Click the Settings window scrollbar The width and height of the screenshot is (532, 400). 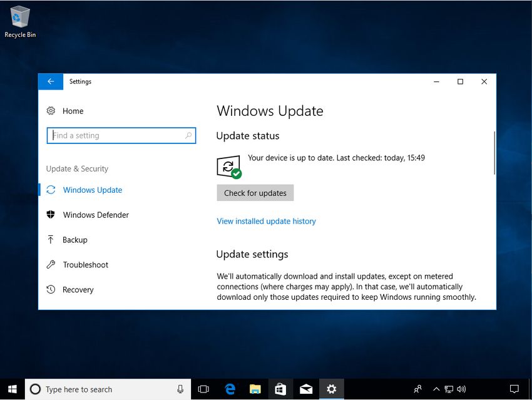coord(494,153)
